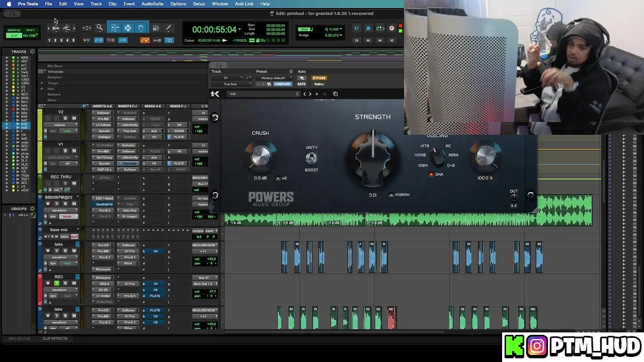Click horizontal zoom in/out arrows icon
The height and width of the screenshot is (362, 644).
tap(87, 28)
